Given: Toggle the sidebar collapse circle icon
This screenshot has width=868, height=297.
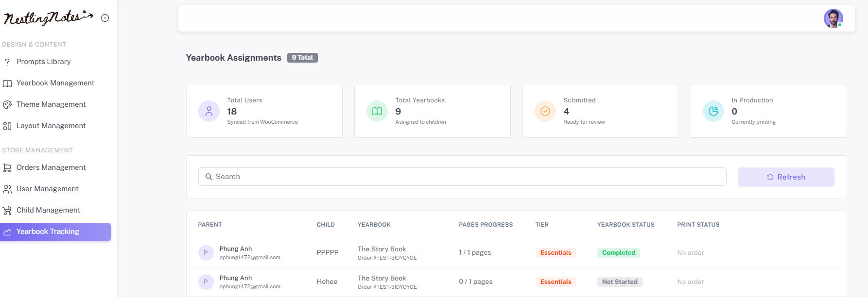Looking at the screenshot, I should point(105,18).
